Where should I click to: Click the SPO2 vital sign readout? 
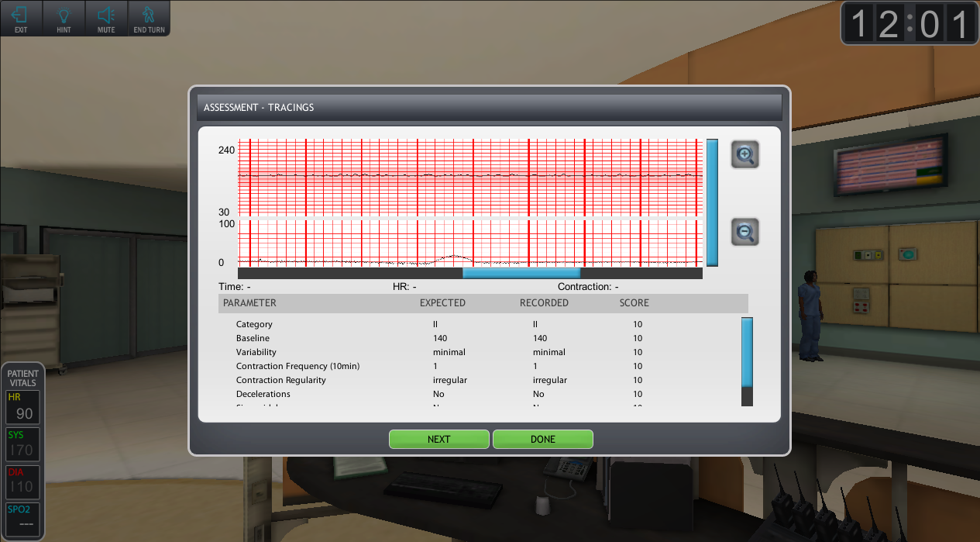[x=23, y=518]
